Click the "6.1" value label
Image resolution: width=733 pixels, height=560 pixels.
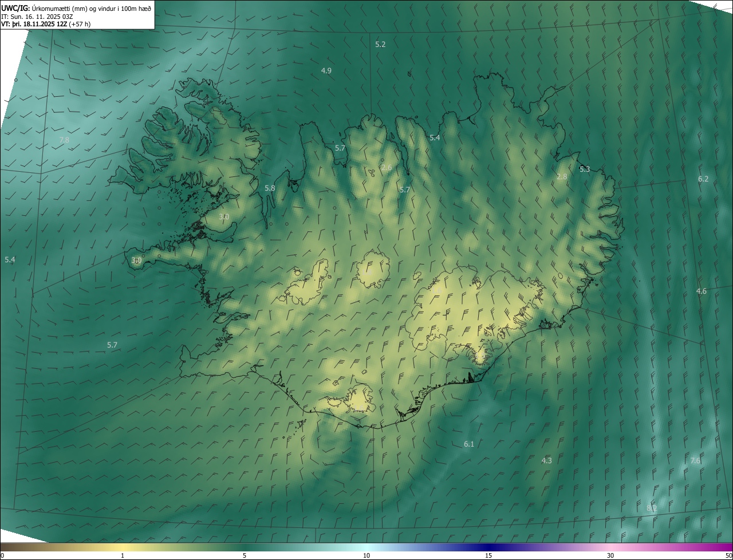469,444
